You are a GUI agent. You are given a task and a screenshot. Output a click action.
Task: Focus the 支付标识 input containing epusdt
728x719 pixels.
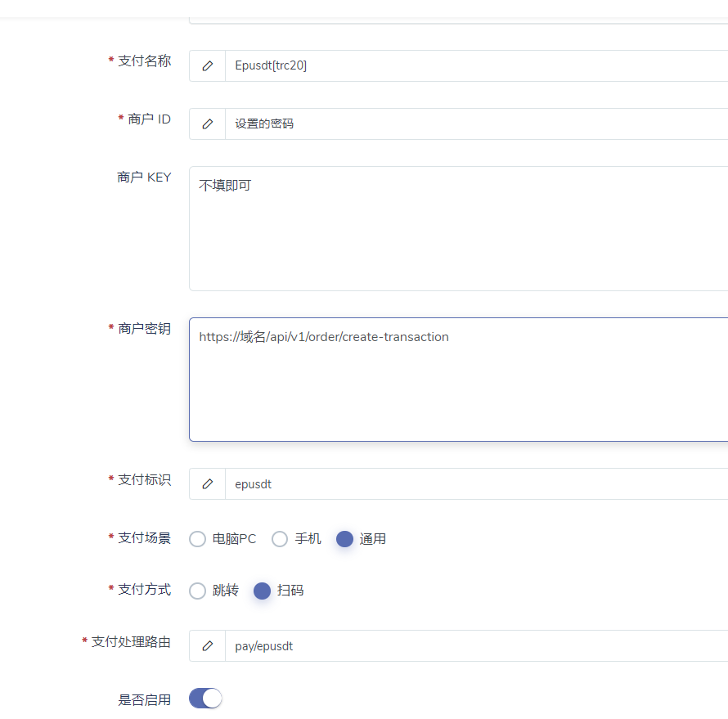click(476, 484)
